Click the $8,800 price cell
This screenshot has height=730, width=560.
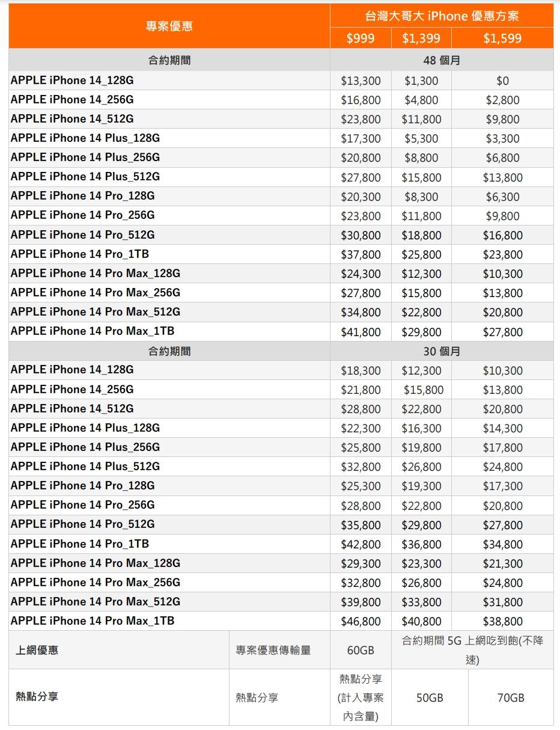pos(421,158)
